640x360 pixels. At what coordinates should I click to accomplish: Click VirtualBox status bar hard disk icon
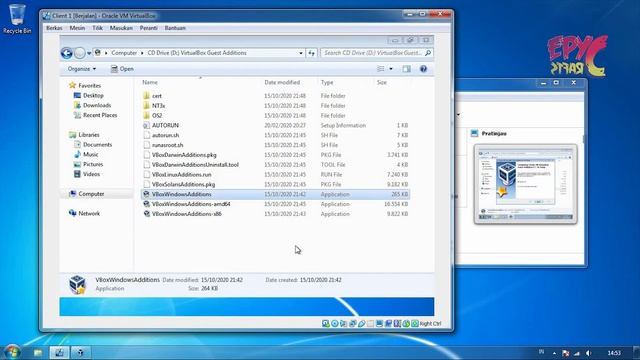point(326,324)
